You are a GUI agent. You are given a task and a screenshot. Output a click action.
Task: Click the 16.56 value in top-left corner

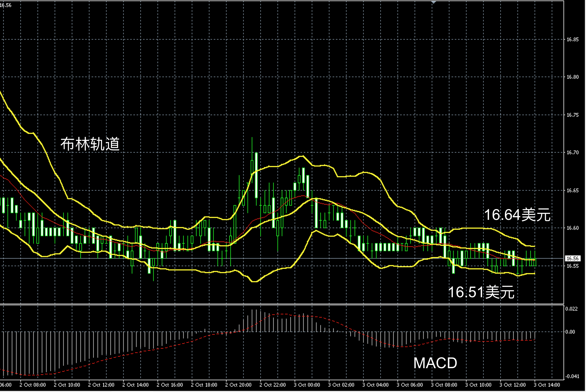point(6,5)
